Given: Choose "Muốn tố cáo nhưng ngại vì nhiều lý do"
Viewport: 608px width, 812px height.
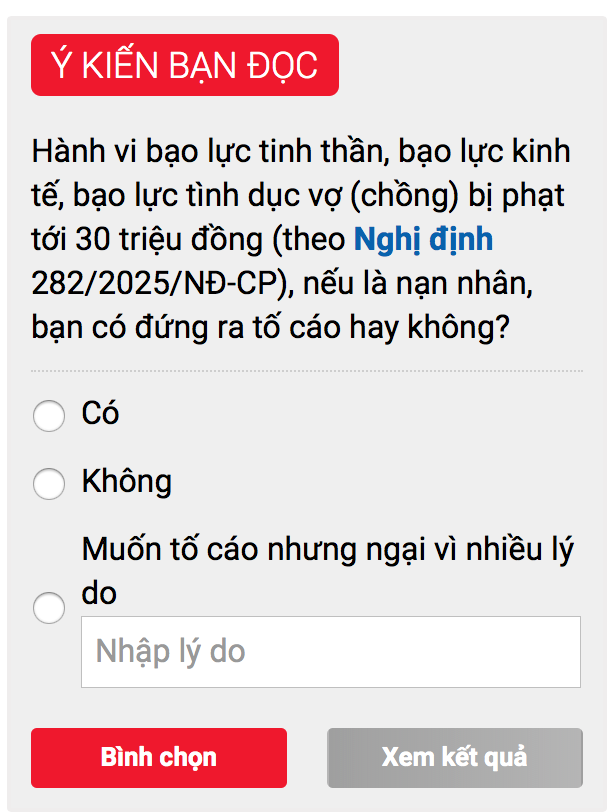Looking at the screenshot, I should click(x=48, y=608).
